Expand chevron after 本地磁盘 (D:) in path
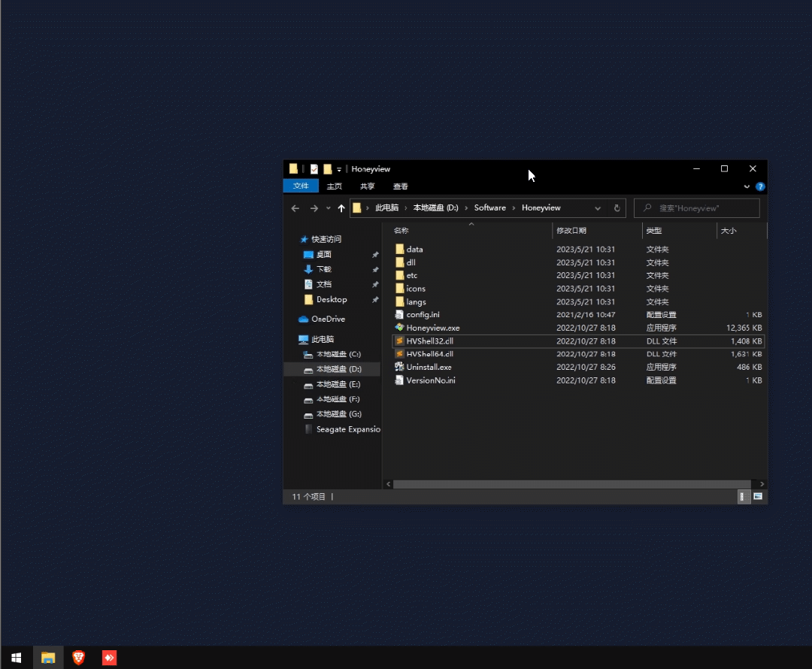The height and width of the screenshot is (669, 812). pos(466,208)
